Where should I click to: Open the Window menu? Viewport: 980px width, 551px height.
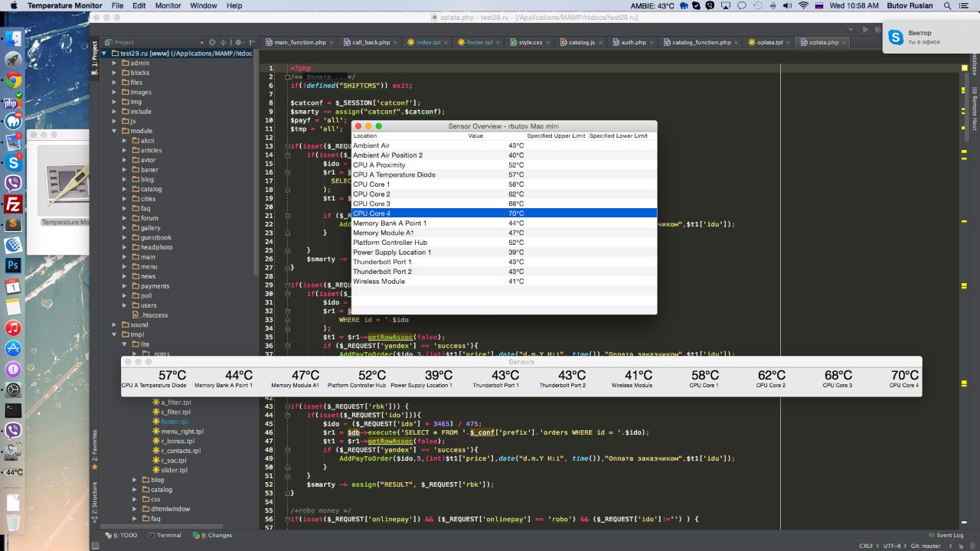203,5
